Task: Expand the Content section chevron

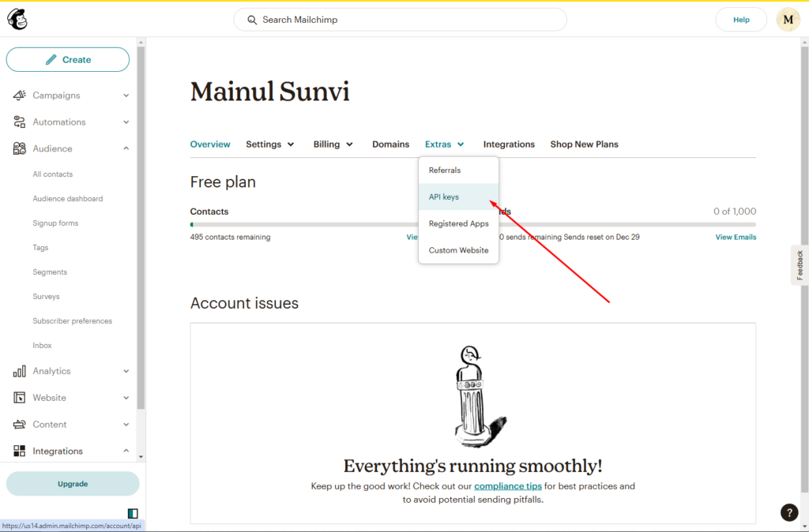Action: coord(126,425)
